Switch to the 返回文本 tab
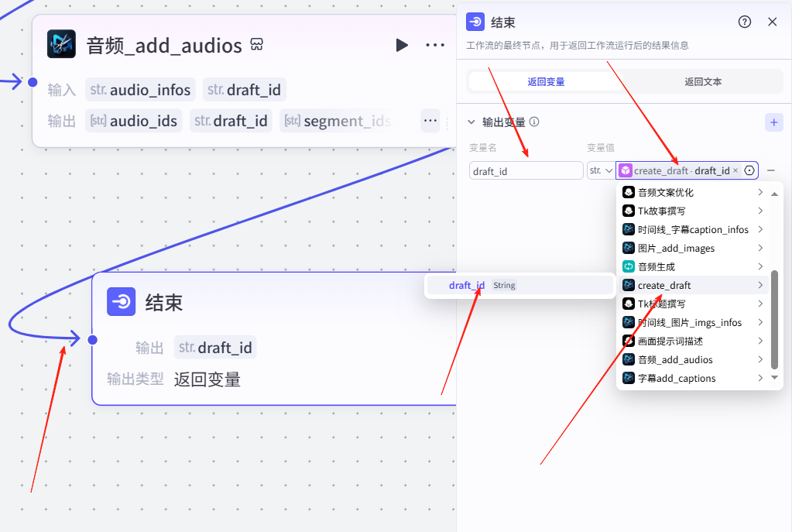 coord(703,81)
